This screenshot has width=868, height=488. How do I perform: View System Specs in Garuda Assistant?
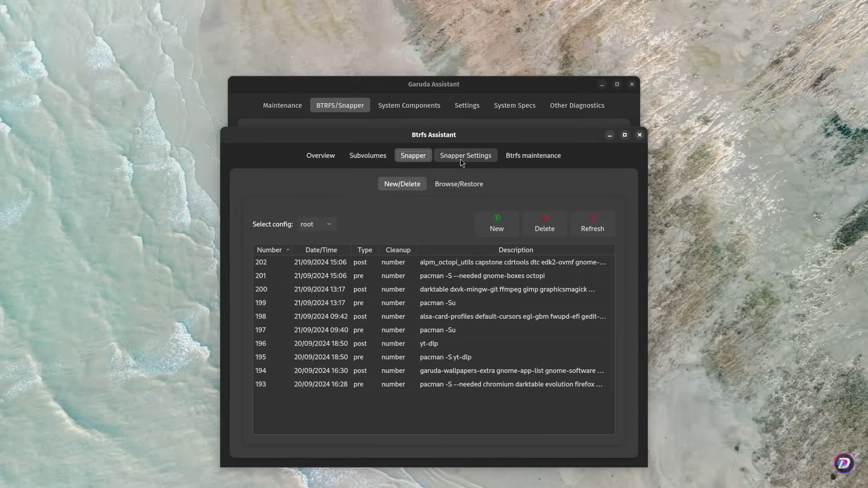pos(514,105)
